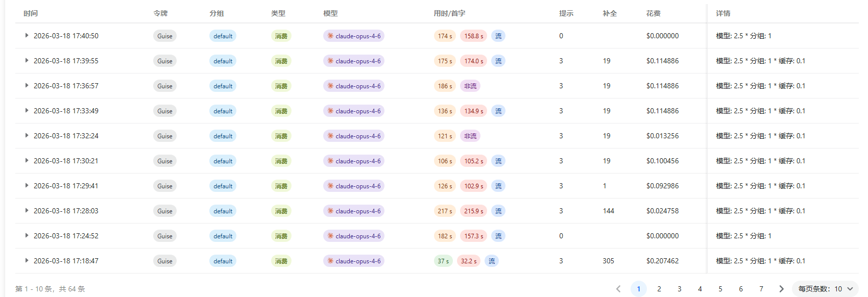Click the default group tag at 17:24:52
This screenshot has width=868, height=297.
tap(223, 236)
